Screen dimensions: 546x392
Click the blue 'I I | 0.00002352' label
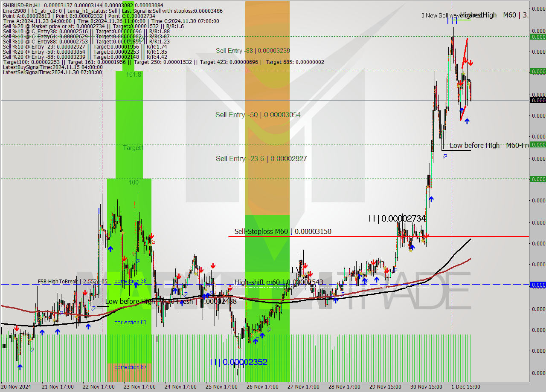pyautogui.click(x=238, y=362)
